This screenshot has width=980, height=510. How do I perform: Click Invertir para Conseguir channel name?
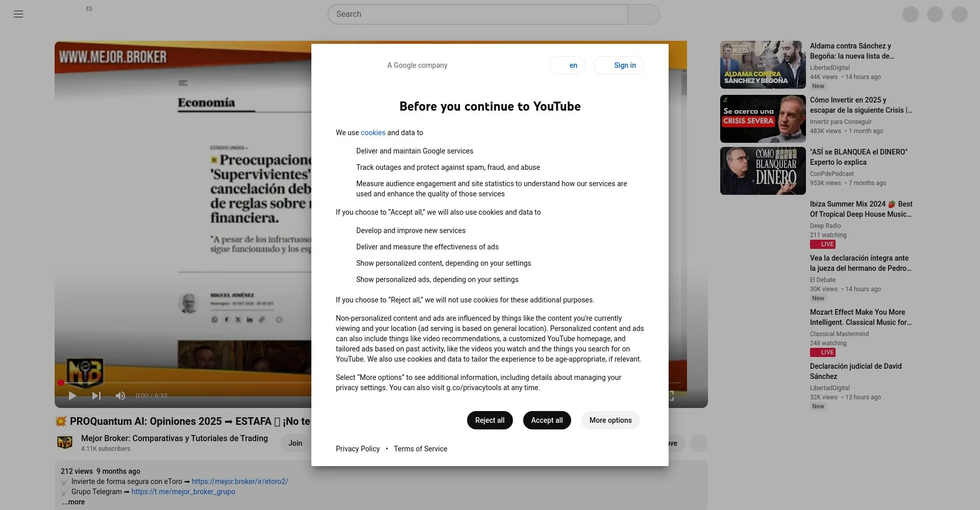(841, 122)
